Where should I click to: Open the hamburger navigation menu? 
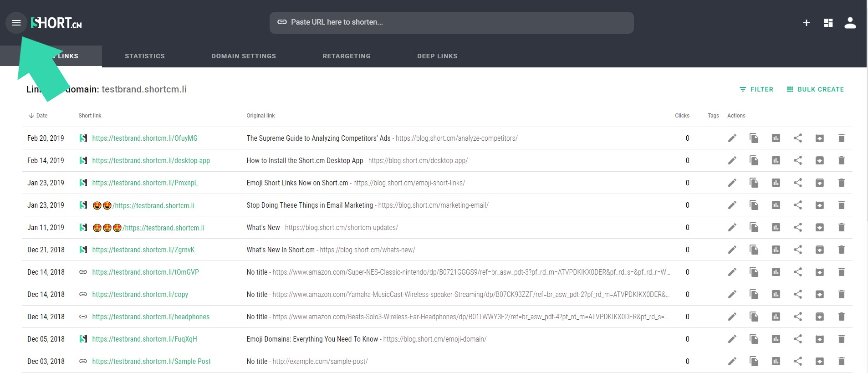pos(16,23)
